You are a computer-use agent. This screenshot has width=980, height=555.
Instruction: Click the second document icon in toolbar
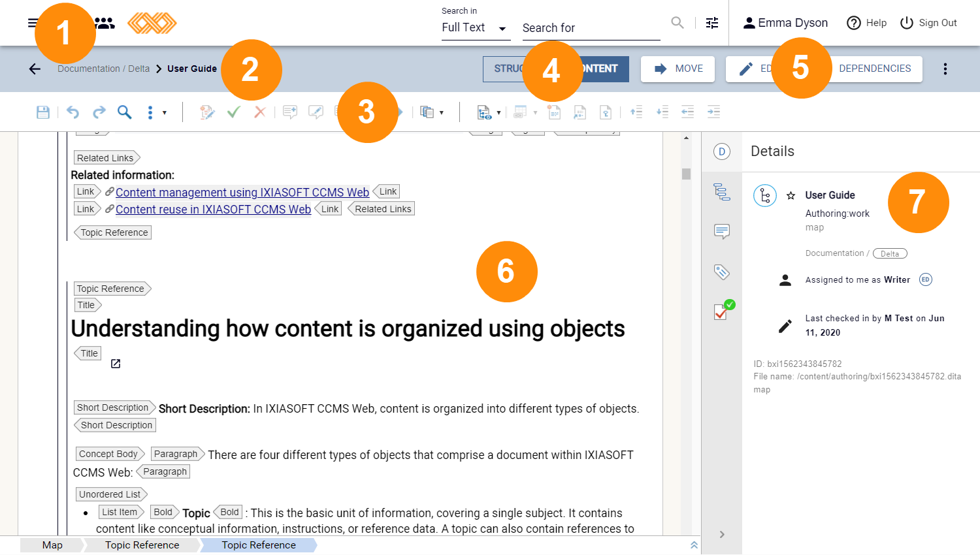(580, 112)
